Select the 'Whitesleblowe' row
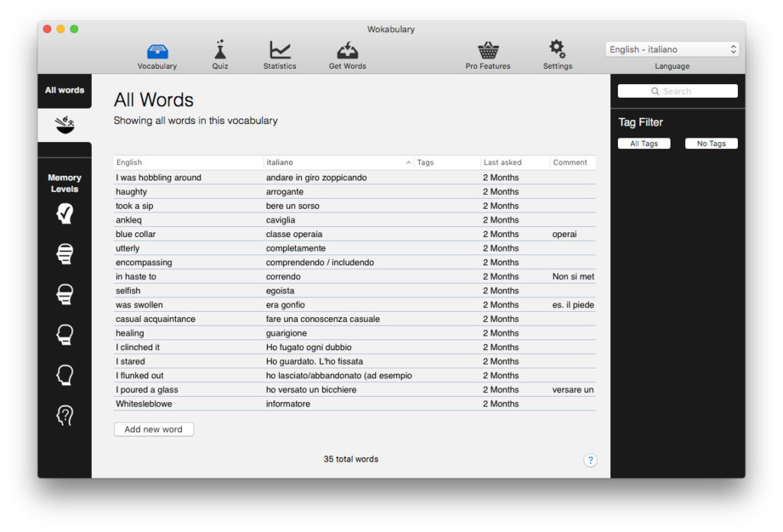783x532 pixels. (x=355, y=404)
